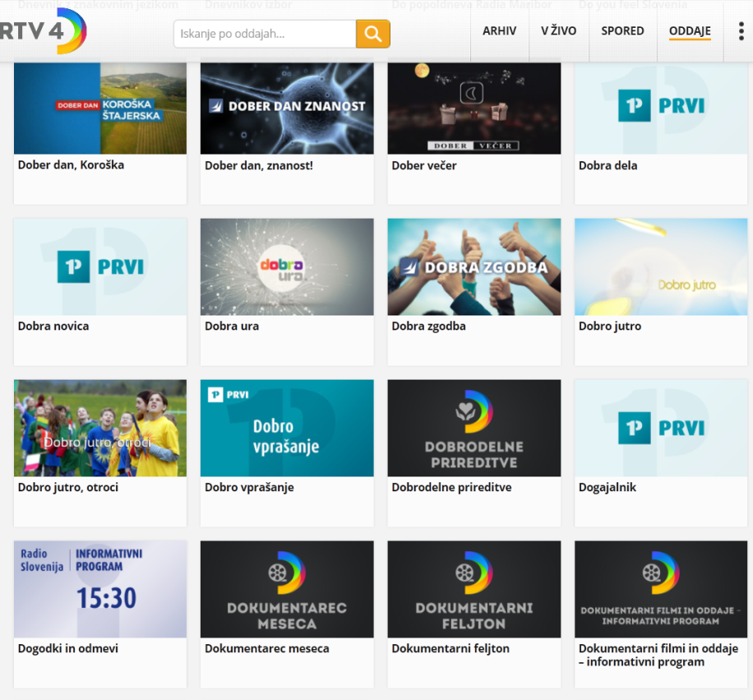Open the Dober dan, Koroška thumbnail
Viewport: 753px width, 700px height.
point(100,108)
